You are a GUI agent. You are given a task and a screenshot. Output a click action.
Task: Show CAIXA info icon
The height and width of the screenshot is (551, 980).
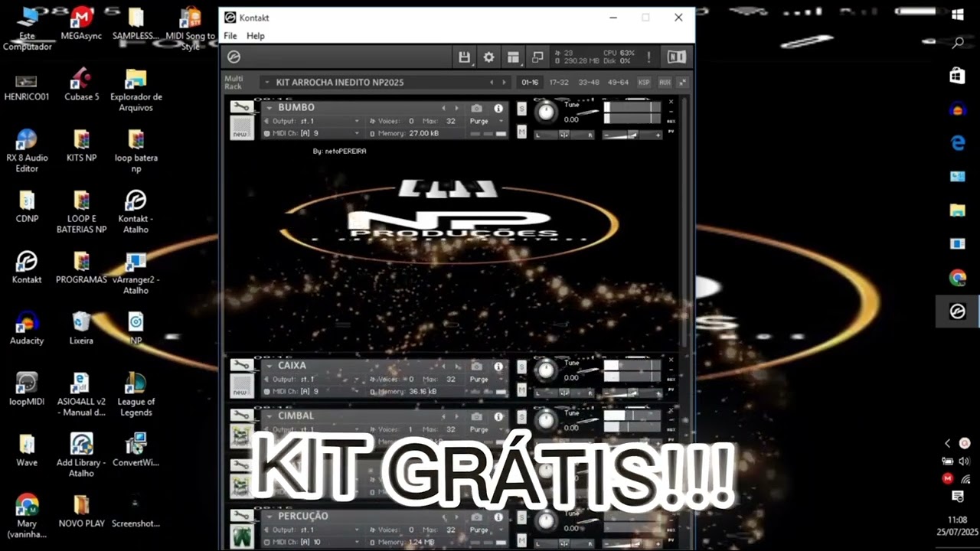tap(498, 367)
